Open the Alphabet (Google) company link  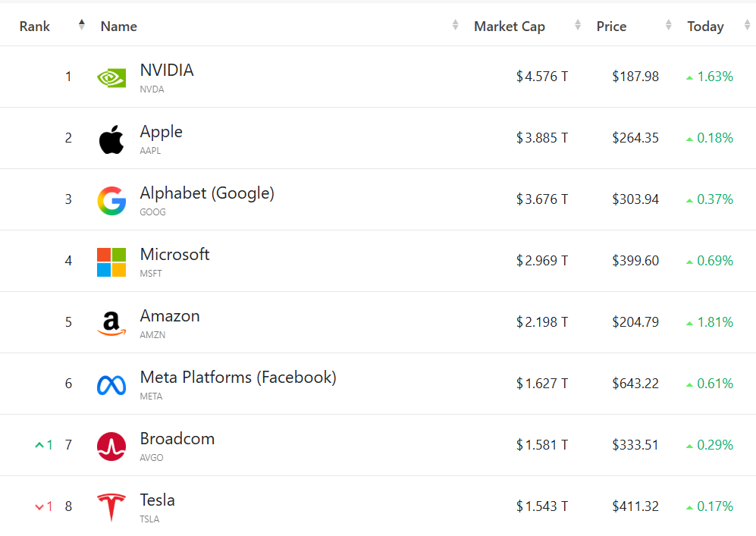[x=207, y=193]
